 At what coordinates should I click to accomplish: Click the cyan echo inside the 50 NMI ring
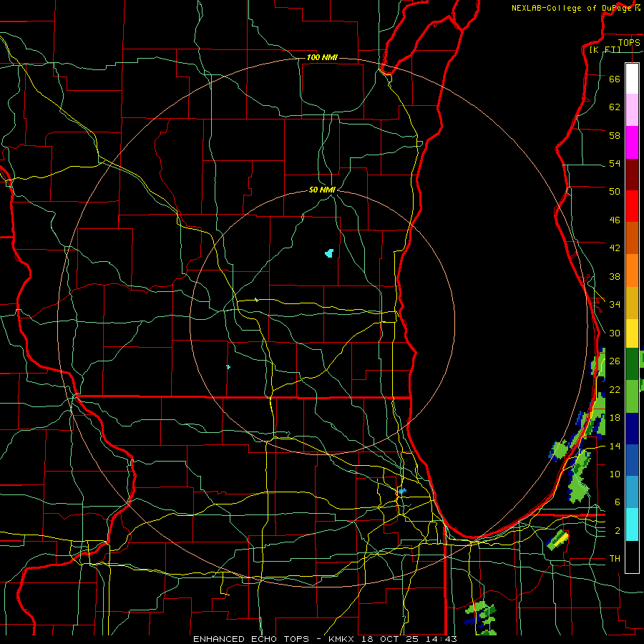pos(329,253)
